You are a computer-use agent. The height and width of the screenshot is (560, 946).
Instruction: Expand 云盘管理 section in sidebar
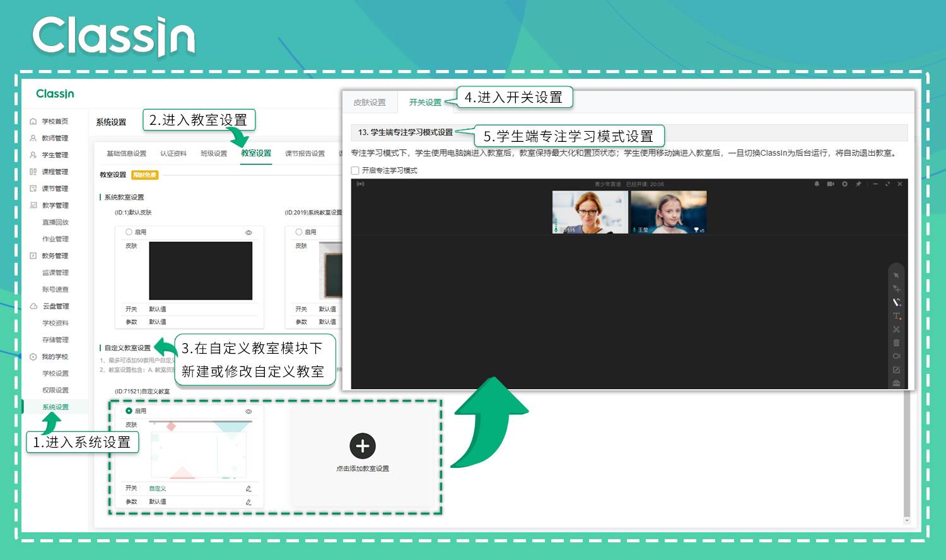pyautogui.click(x=55, y=306)
